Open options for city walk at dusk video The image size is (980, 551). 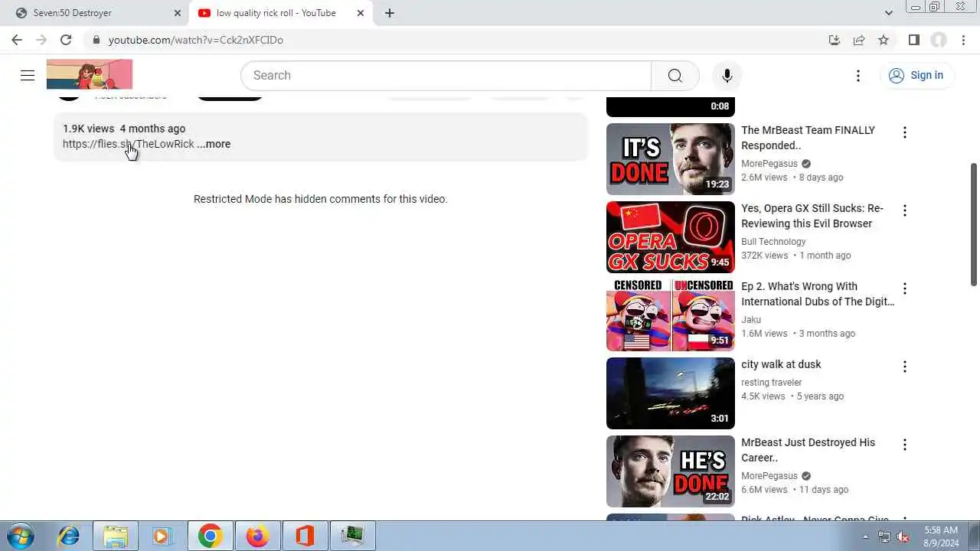coord(904,367)
